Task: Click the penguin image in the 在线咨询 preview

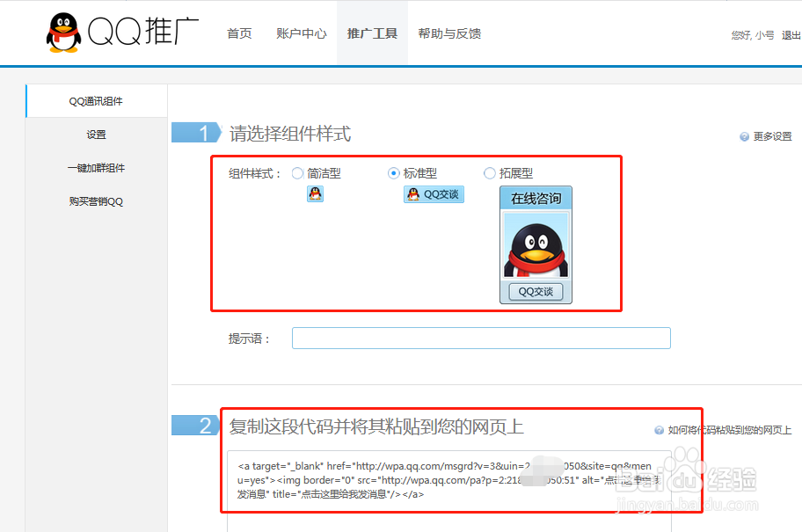Action: (x=535, y=244)
